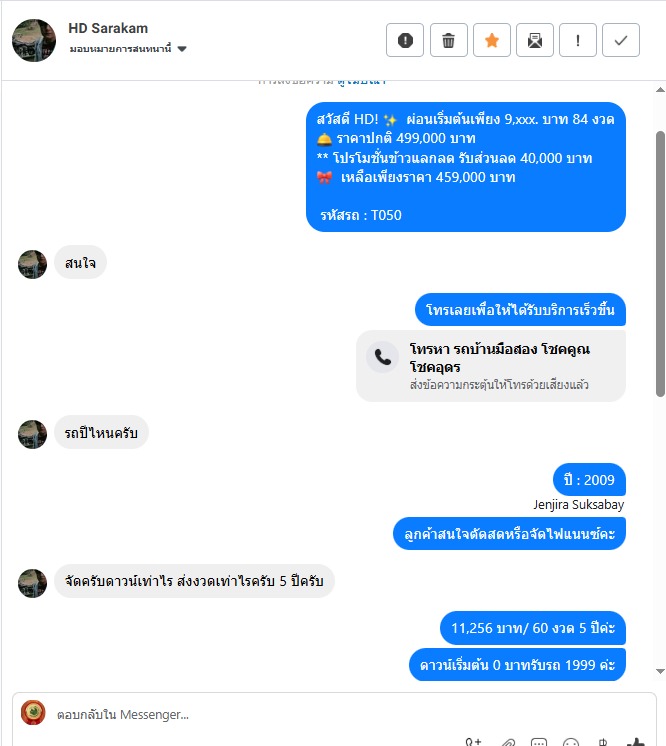Click the page avatar beside reply box
This screenshot has height=746, width=666.
click(x=33, y=713)
